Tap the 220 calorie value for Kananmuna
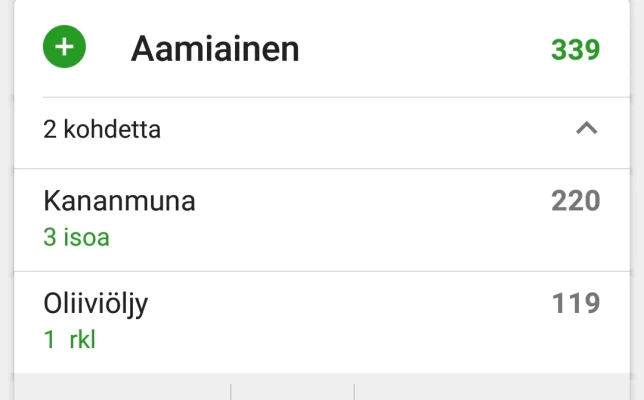 [x=575, y=201]
